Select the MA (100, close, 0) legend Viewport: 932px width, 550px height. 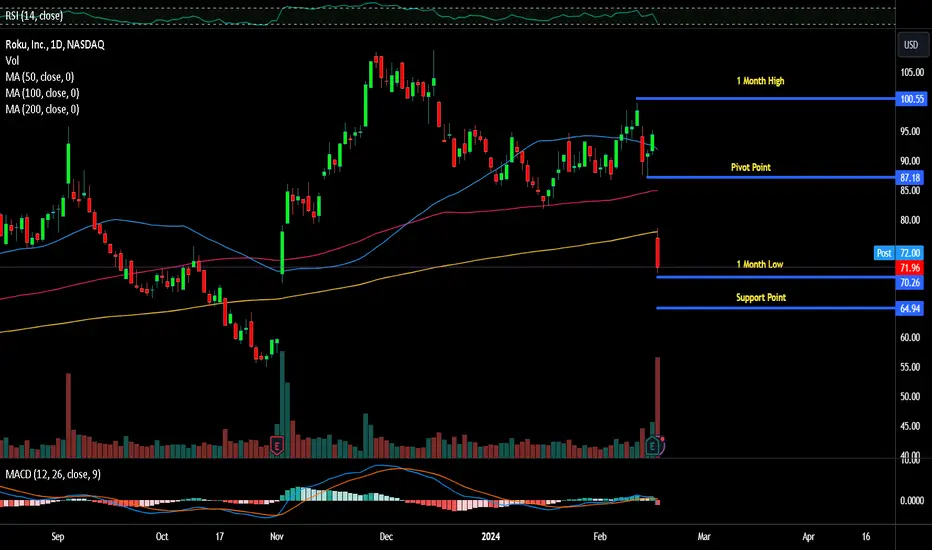(x=42, y=93)
